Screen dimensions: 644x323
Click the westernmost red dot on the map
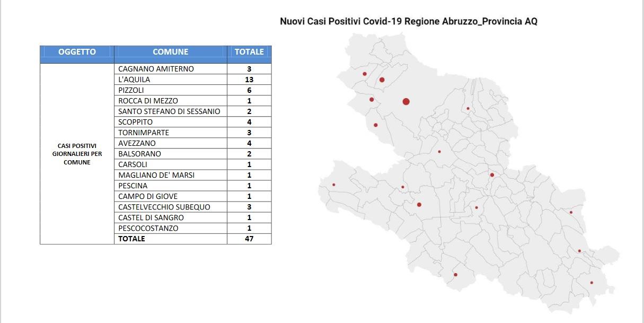pos(334,185)
